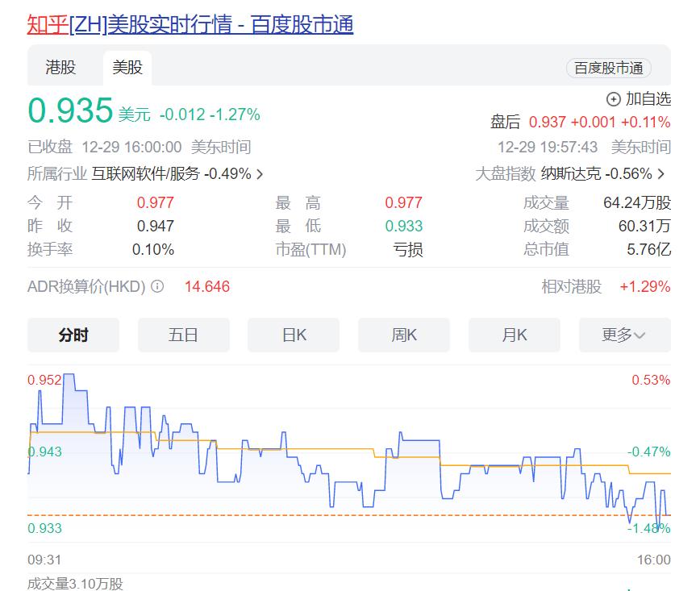
Task: Click the change value -0.012 -1.27%
Action: coord(210,114)
